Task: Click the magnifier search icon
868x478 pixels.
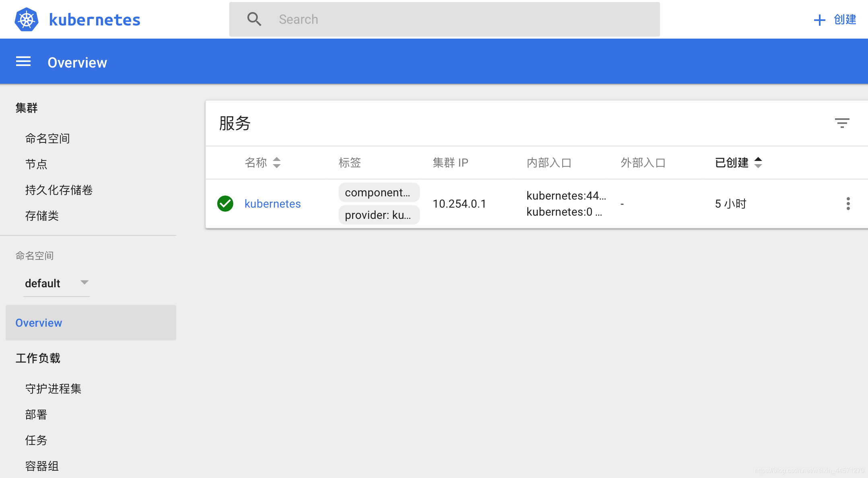Action: 254,19
